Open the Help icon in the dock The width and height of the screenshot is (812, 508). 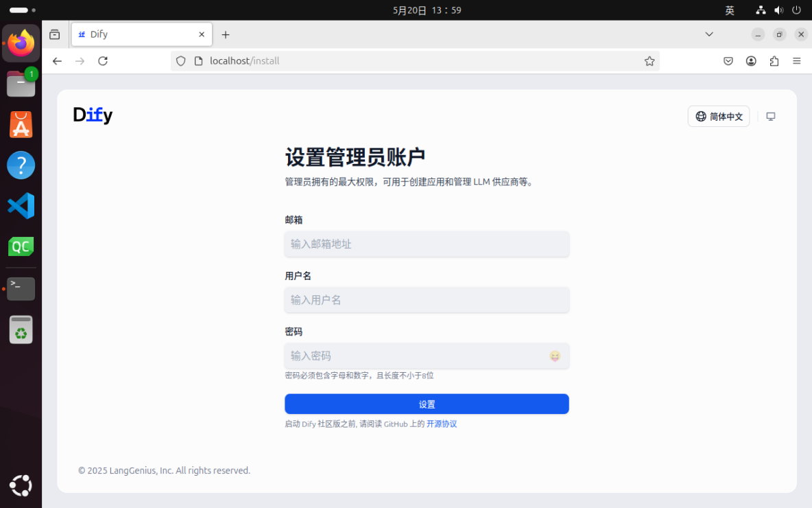click(x=21, y=165)
